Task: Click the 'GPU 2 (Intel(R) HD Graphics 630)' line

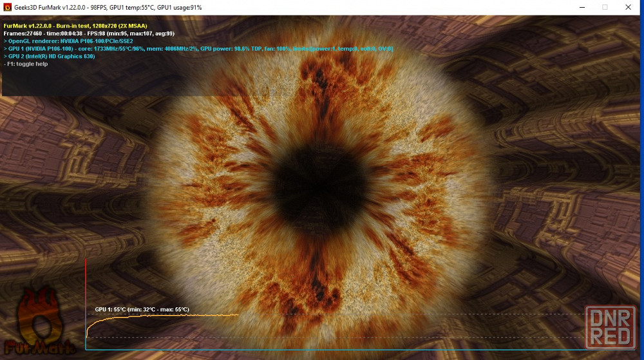Action: point(50,56)
